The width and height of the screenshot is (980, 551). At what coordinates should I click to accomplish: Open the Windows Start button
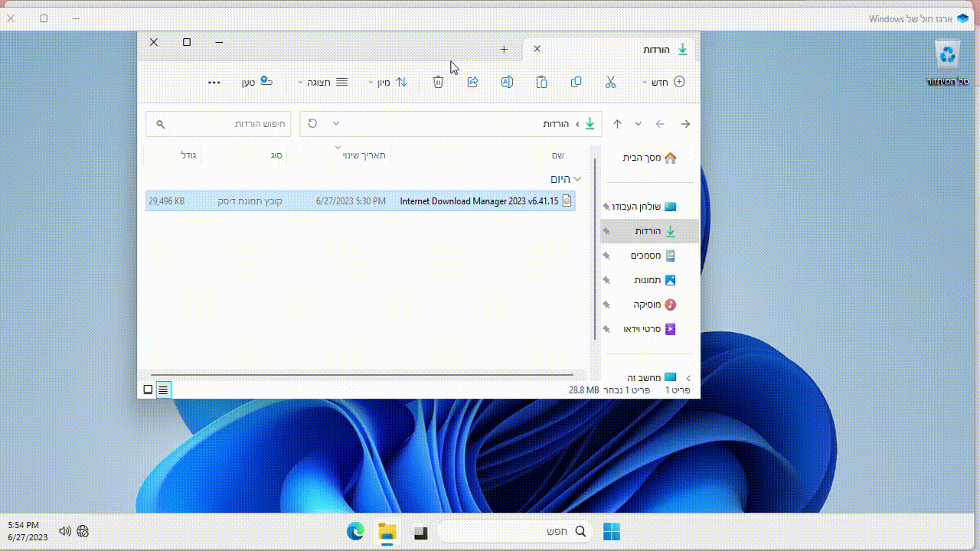[612, 532]
